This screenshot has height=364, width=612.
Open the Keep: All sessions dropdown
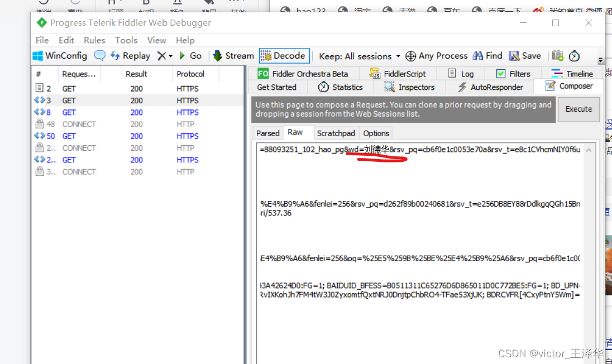[x=360, y=56]
